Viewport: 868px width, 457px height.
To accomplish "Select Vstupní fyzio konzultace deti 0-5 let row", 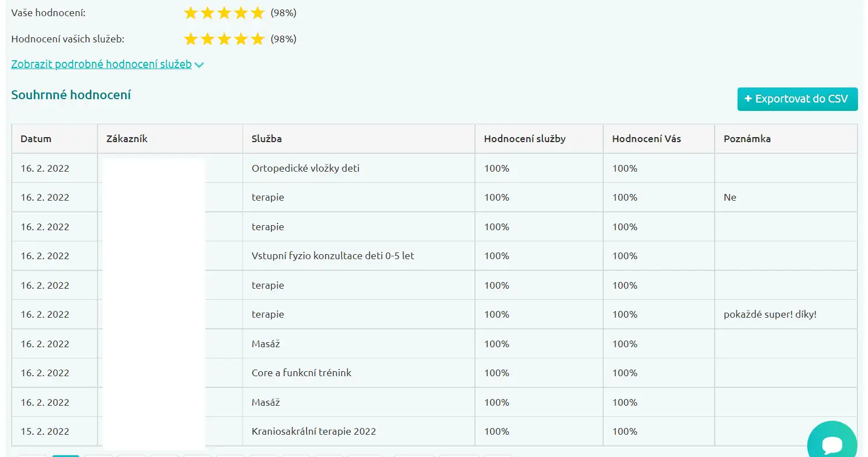I will (434, 256).
